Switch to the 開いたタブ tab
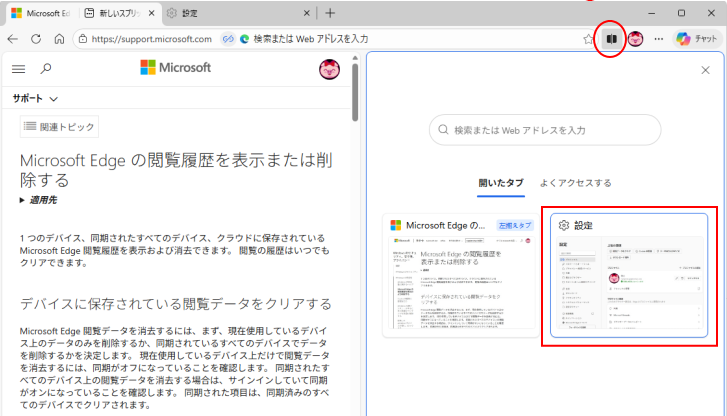 tap(501, 183)
